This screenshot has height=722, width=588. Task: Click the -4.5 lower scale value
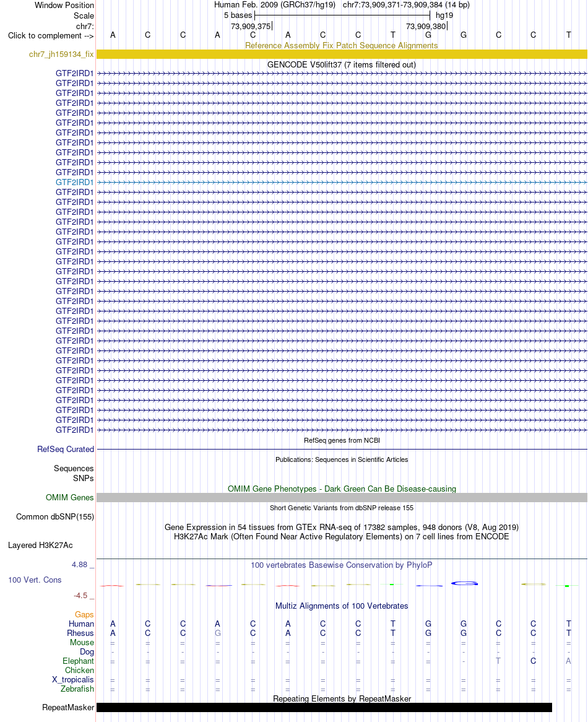click(x=80, y=596)
